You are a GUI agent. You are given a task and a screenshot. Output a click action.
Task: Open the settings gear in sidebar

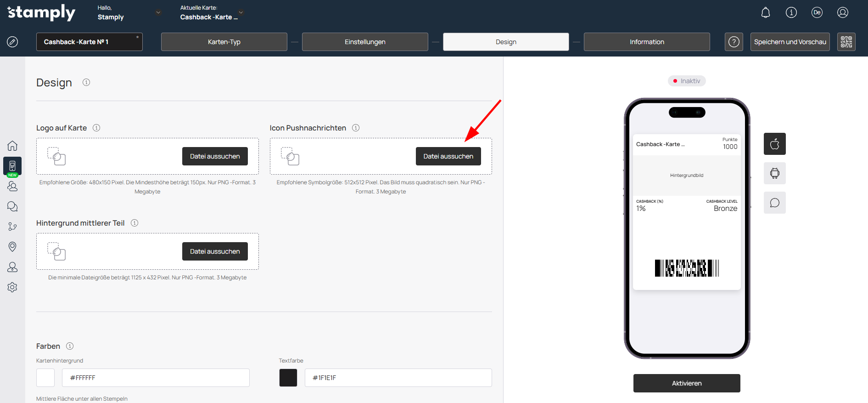pyautogui.click(x=12, y=287)
